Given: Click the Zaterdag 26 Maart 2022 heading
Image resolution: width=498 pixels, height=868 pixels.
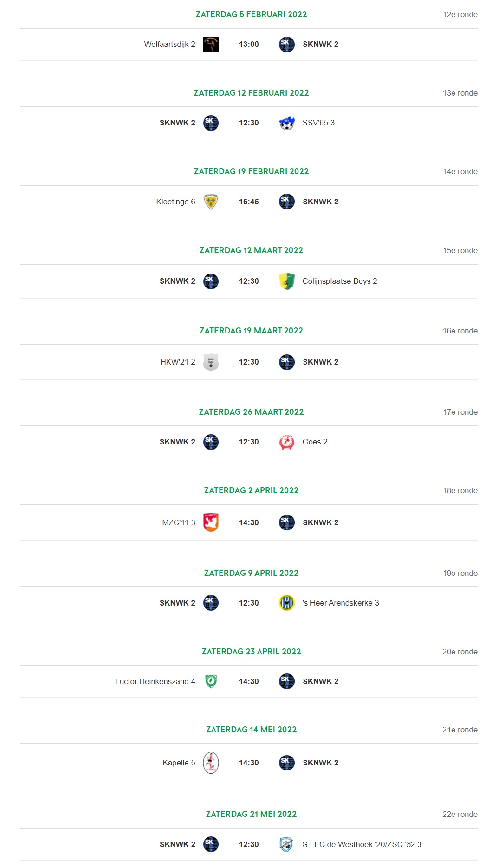Looking at the screenshot, I should point(251,412).
